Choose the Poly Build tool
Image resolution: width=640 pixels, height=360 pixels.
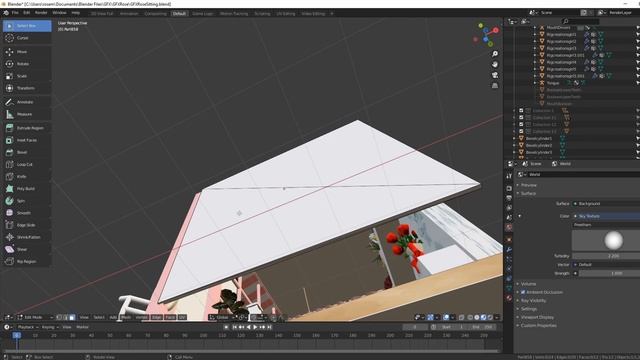[27, 189]
